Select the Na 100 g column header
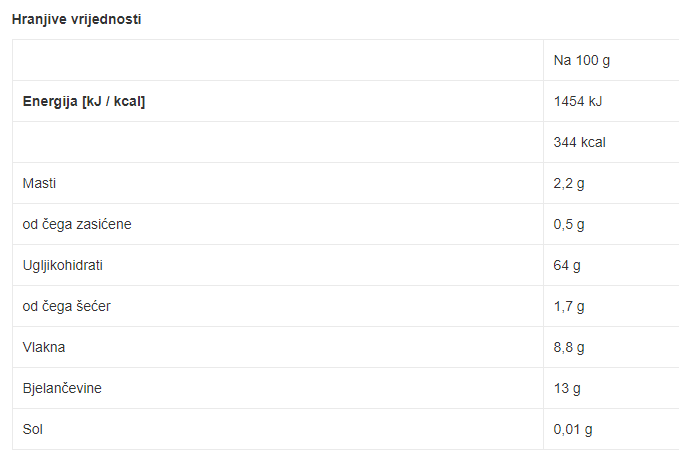The image size is (679, 464). pyautogui.click(x=582, y=61)
